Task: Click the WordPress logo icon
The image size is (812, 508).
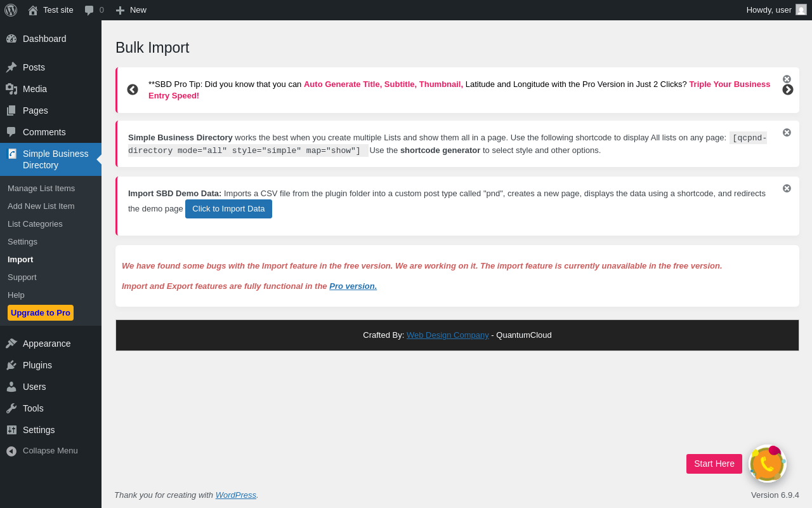Action: (x=11, y=10)
